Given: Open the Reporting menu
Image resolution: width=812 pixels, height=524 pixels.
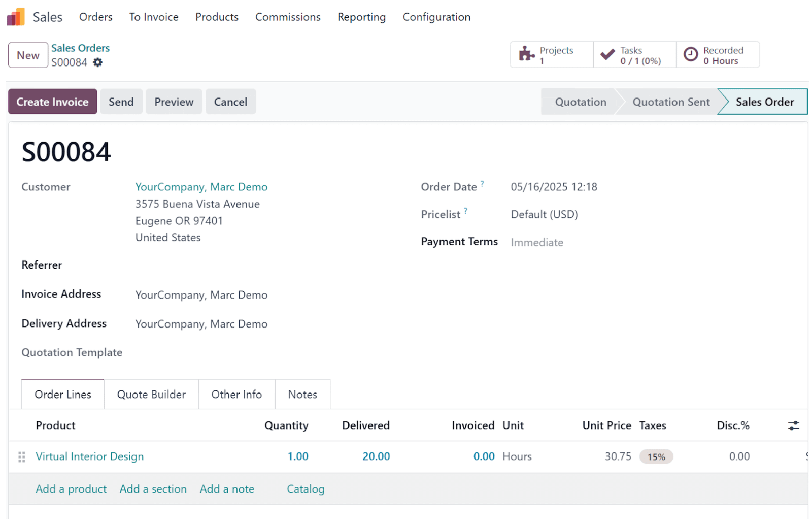Looking at the screenshot, I should point(361,17).
